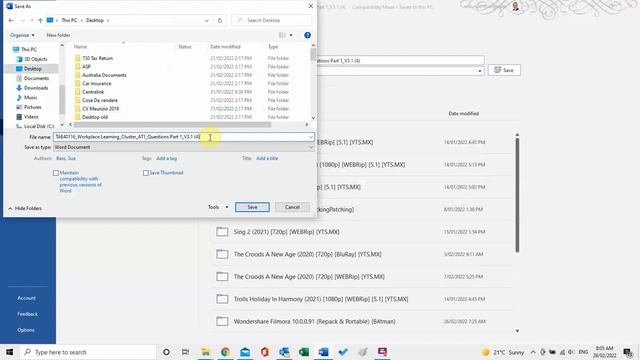
Task: Launch File Explorer from the taskbar
Action: click(206, 352)
